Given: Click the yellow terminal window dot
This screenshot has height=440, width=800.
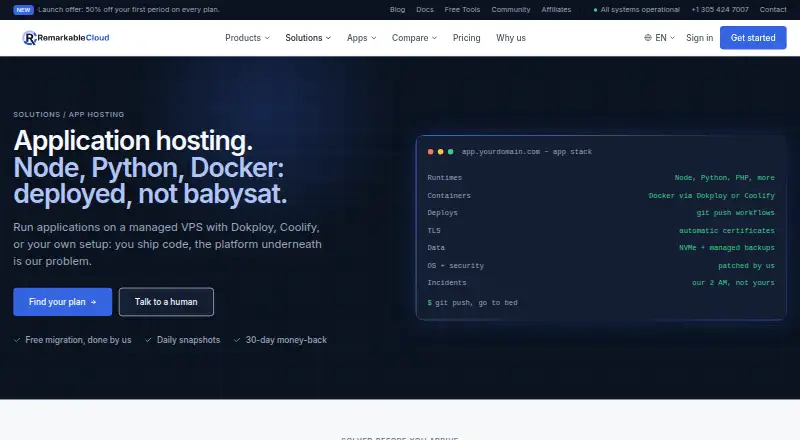Looking at the screenshot, I should tap(441, 152).
